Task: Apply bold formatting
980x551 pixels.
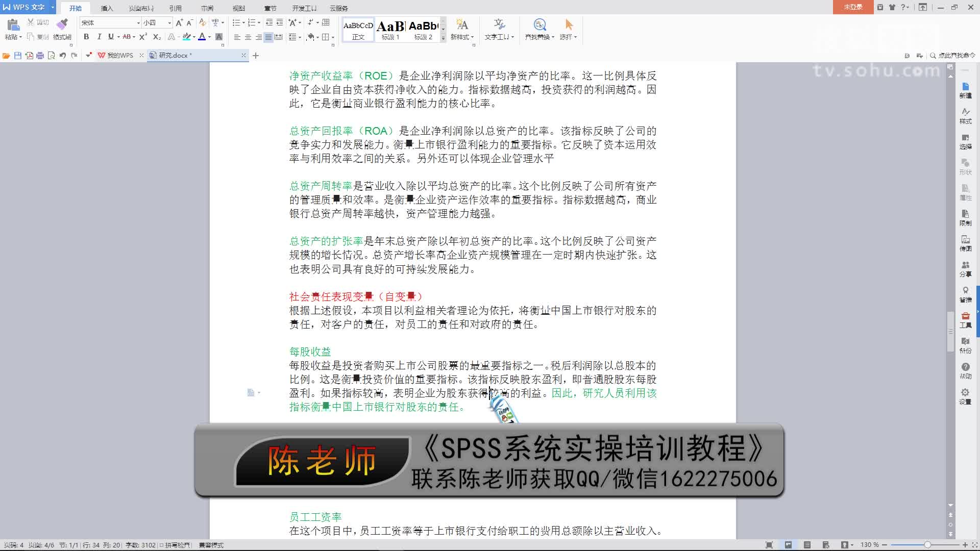Action: [x=86, y=37]
